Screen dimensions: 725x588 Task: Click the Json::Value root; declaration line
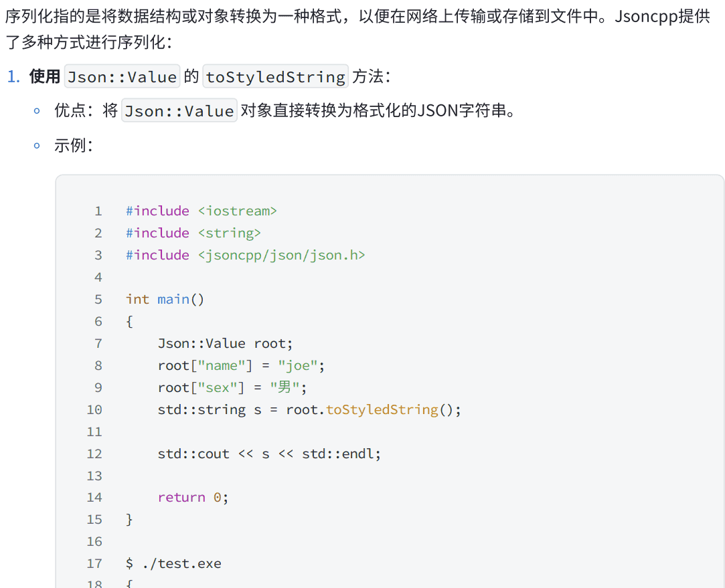(x=225, y=343)
